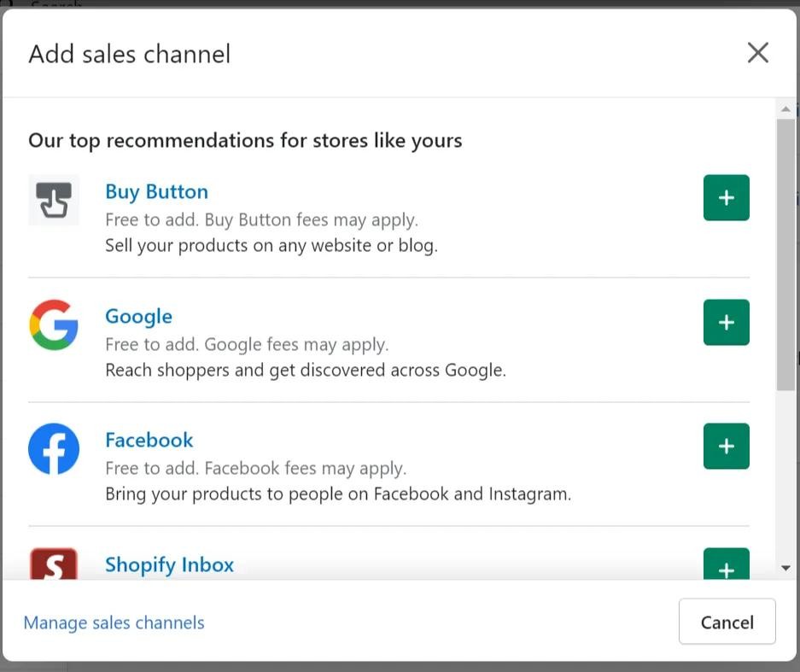
Task: Open the Google channel link
Action: coord(139,316)
